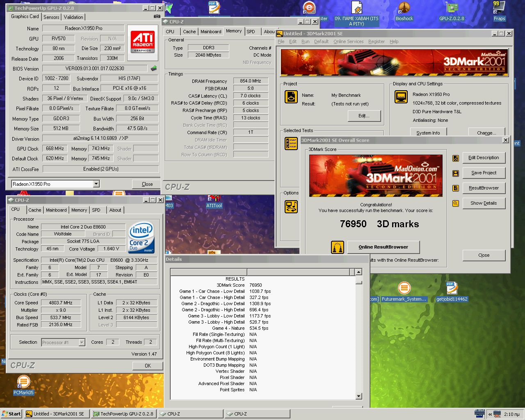Click the magnifier icon beside Show Details
The width and height of the screenshot is (525, 420).
(455, 203)
